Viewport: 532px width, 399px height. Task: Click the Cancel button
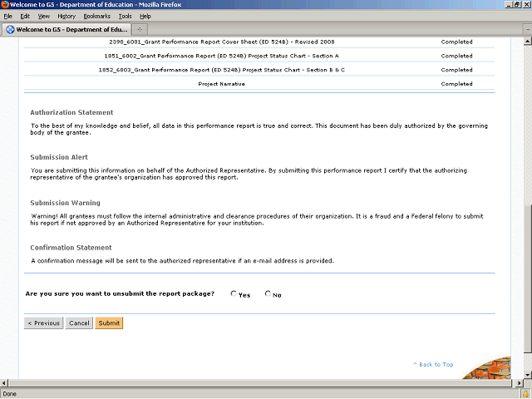[79, 323]
